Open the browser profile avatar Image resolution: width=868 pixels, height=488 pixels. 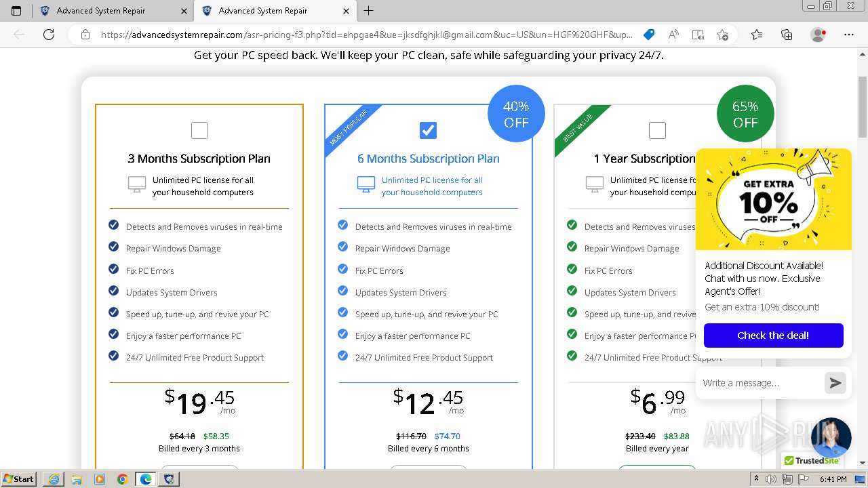coord(818,35)
